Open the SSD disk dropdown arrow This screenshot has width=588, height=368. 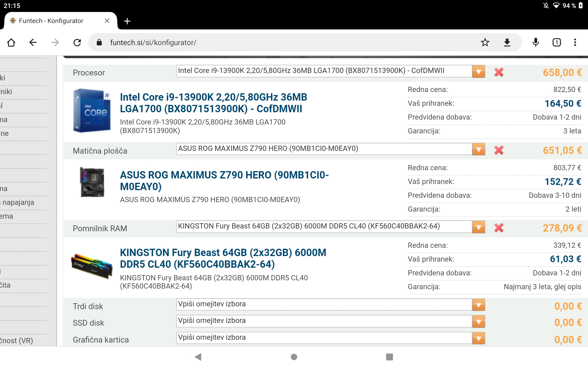[x=479, y=322]
